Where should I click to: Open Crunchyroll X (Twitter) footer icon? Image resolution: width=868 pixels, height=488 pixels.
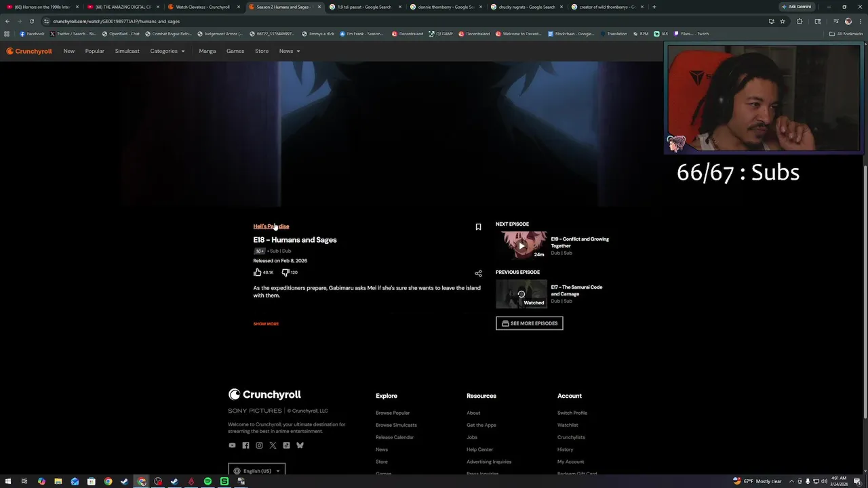click(x=273, y=445)
